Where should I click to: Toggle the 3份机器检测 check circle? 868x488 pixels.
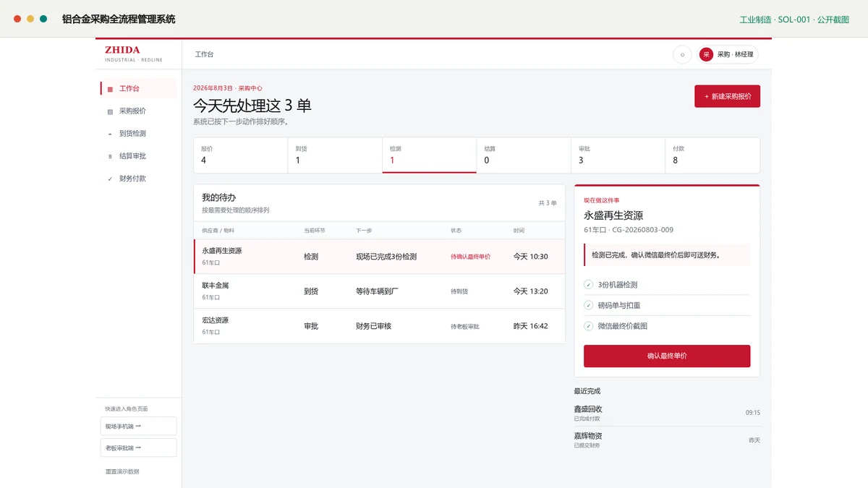[x=588, y=285]
